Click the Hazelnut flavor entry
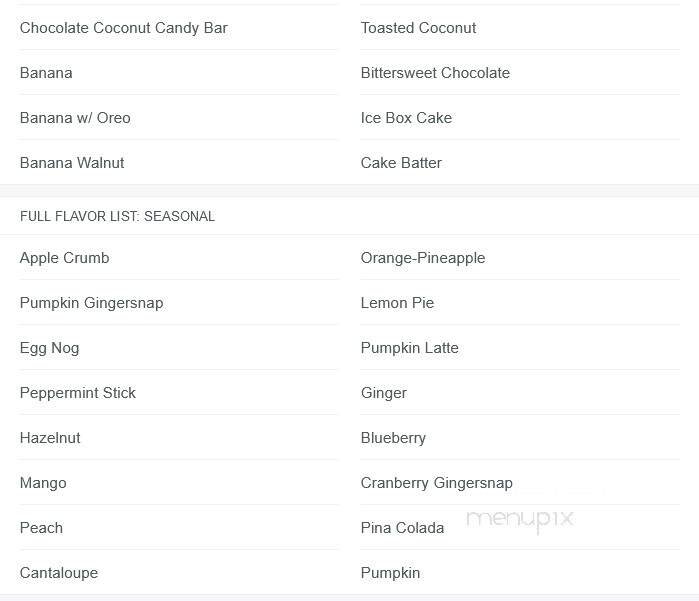 pos(50,438)
